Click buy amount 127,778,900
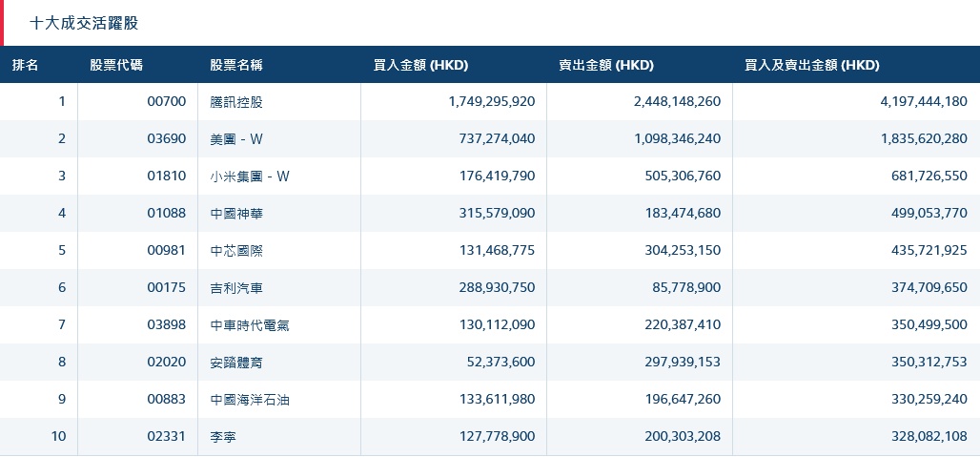The image size is (980, 457). pyautogui.click(x=499, y=436)
